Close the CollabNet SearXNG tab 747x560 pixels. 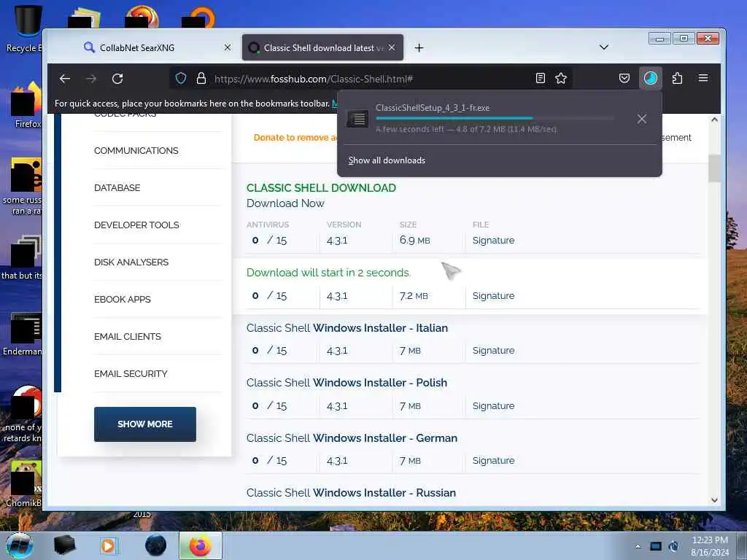228,47
